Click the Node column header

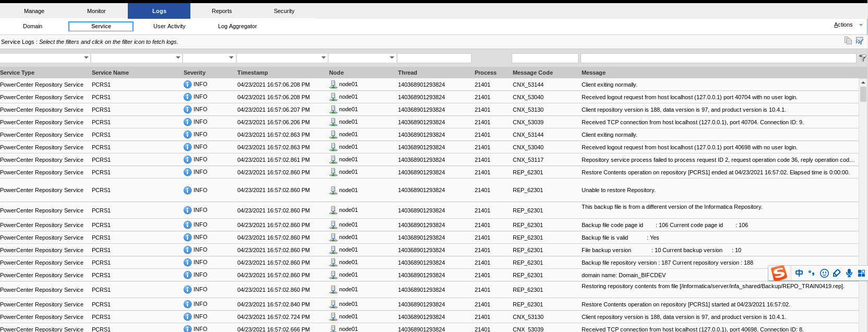tap(336, 73)
